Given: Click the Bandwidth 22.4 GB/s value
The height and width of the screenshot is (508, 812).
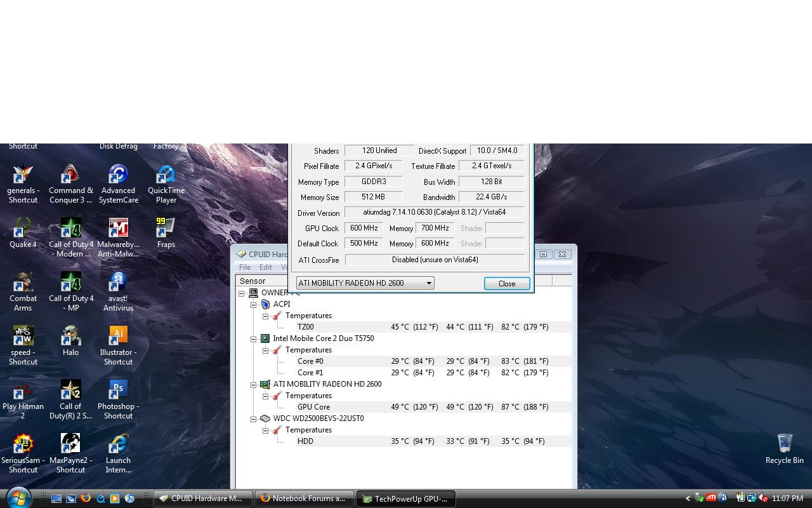Looking at the screenshot, I should pyautogui.click(x=492, y=197).
